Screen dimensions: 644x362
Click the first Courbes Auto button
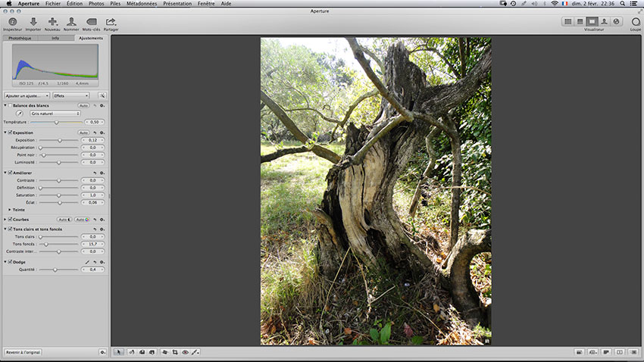[x=64, y=220]
